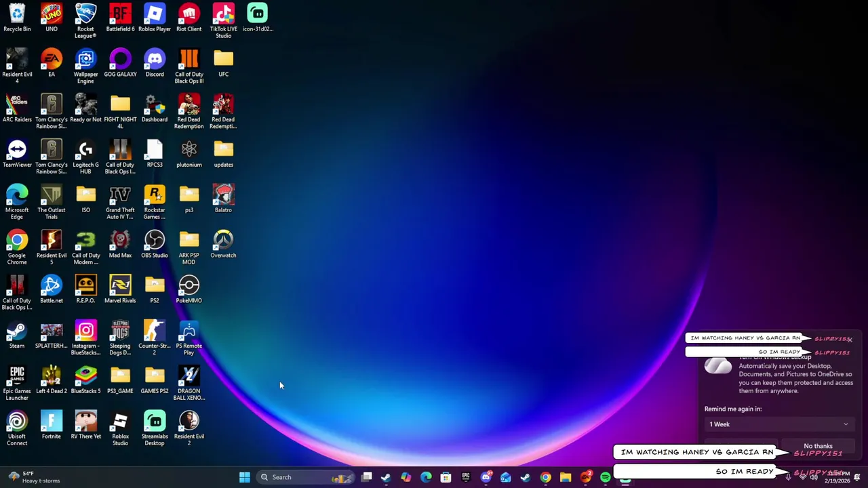This screenshot has height=488, width=868.
Task: Open Copilot from the taskbar
Action: [x=406, y=477]
